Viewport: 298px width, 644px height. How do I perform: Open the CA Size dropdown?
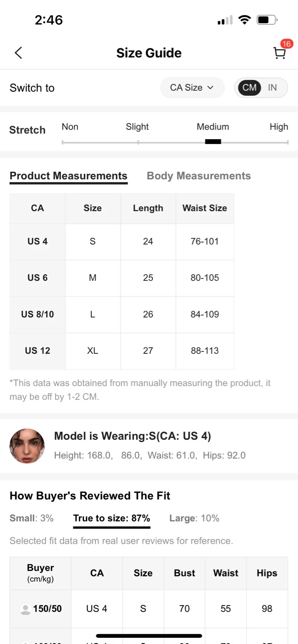(x=192, y=88)
